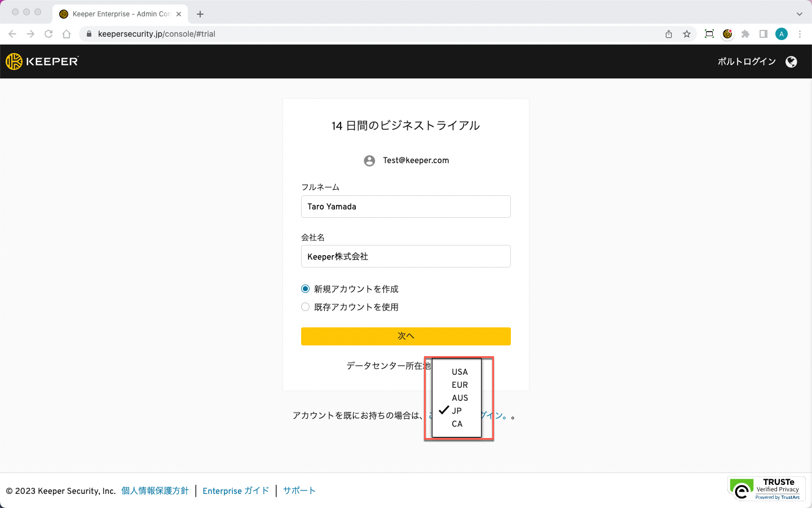Open the browser side panel icon
The width and height of the screenshot is (812, 508).
tap(764, 34)
